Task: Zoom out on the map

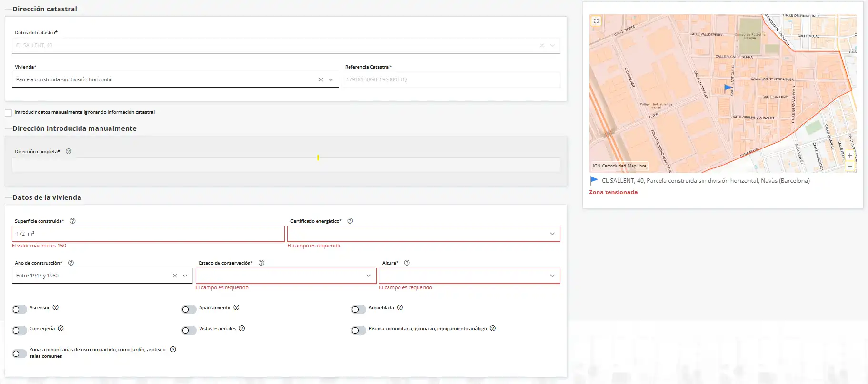Action: coord(850,166)
